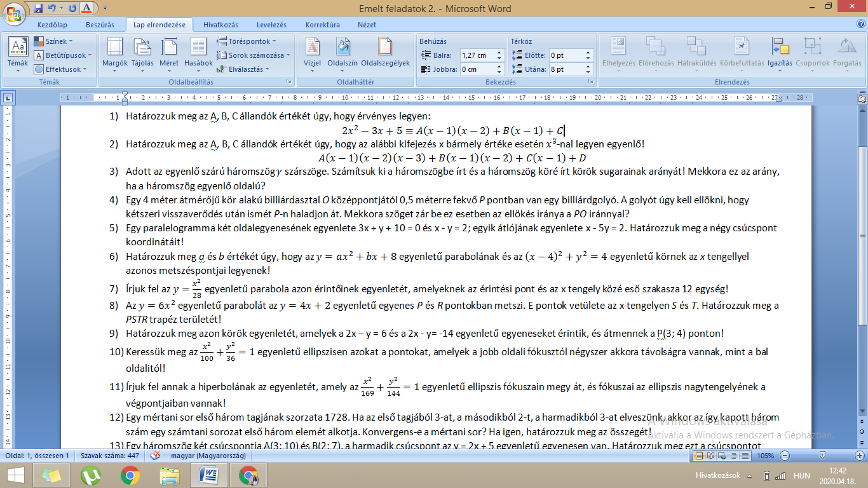Click the Szavak száma word count
This screenshot has height=488, width=868.
[111, 456]
